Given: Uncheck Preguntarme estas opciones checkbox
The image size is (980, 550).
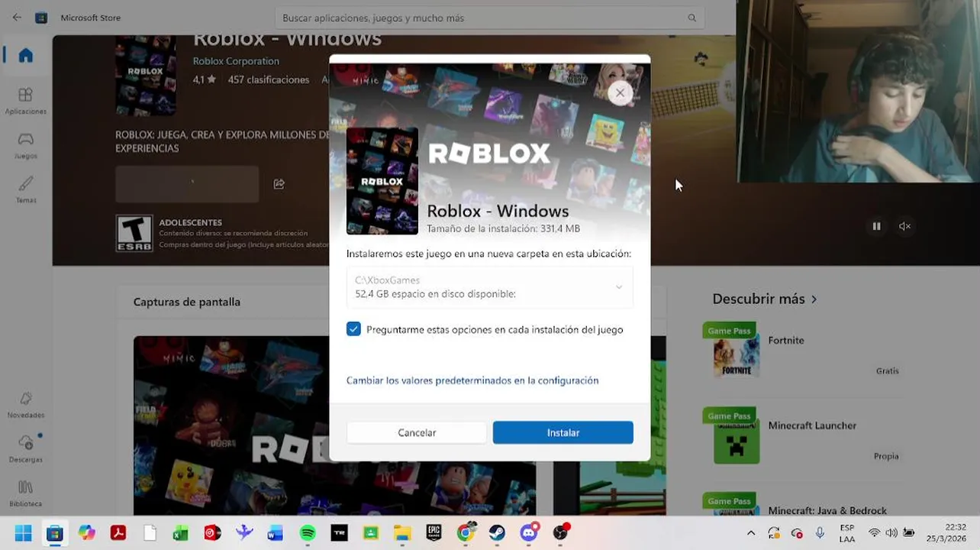Looking at the screenshot, I should (x=353, y=329).
